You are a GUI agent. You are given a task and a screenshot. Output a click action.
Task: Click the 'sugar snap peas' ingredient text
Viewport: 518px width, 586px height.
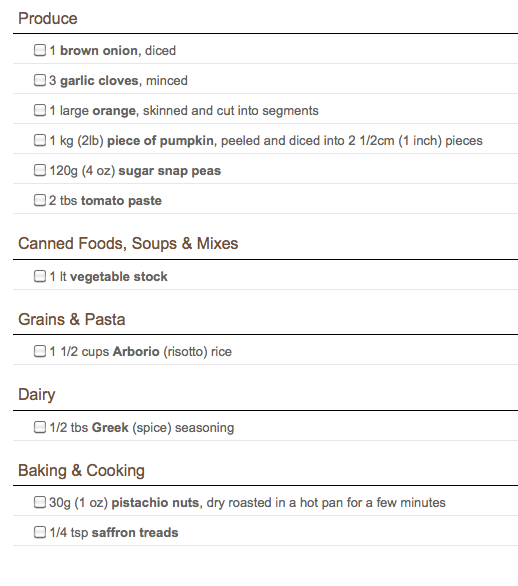[170, 171]
